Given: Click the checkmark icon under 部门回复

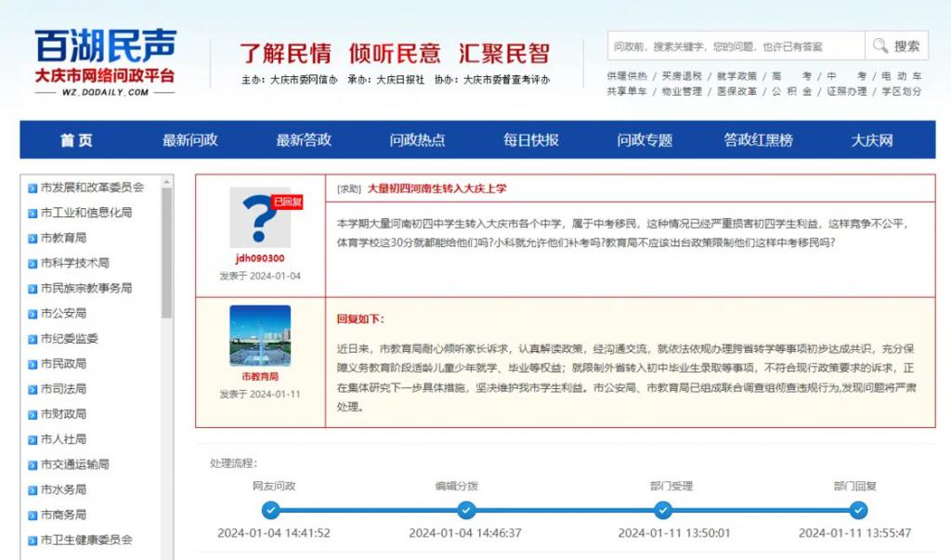Looking at the screenshot, I should [859, 510].
